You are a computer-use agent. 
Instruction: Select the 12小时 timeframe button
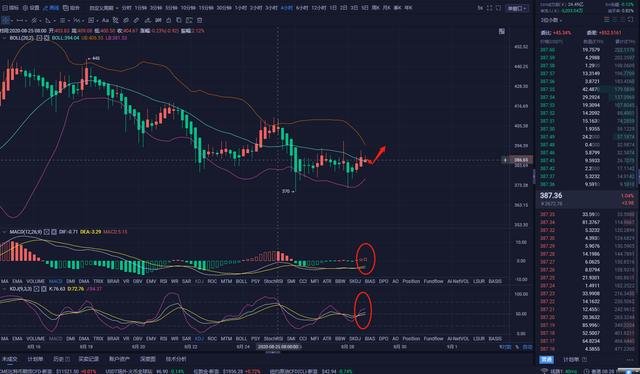(318, 8)
